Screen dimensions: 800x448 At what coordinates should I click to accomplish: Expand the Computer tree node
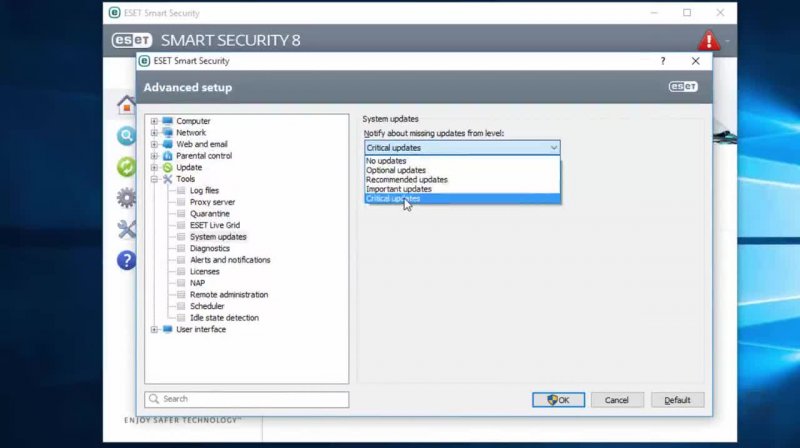[155, 121]
